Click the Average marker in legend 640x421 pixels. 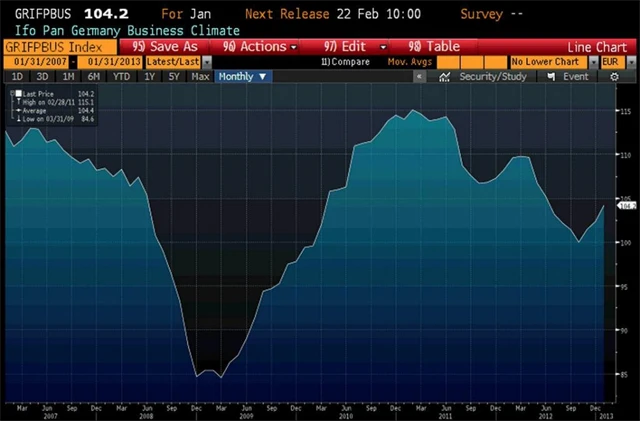(x=15, y=111)
